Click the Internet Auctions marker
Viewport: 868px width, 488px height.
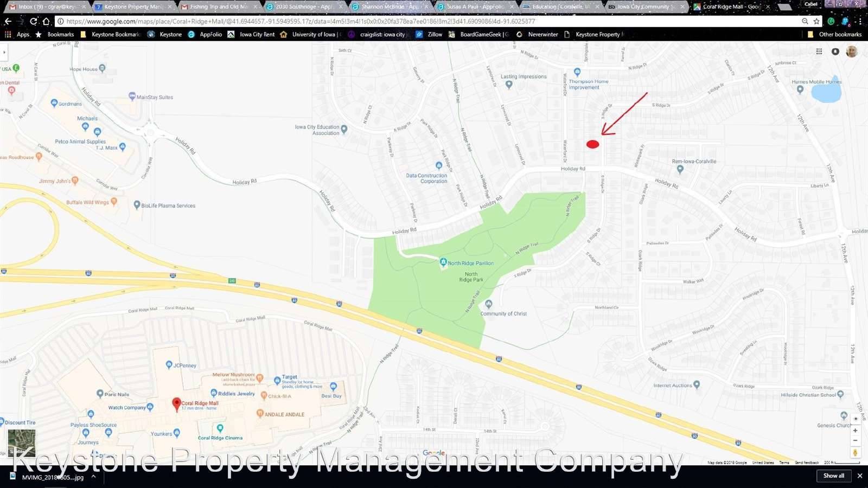click(697, 384)
